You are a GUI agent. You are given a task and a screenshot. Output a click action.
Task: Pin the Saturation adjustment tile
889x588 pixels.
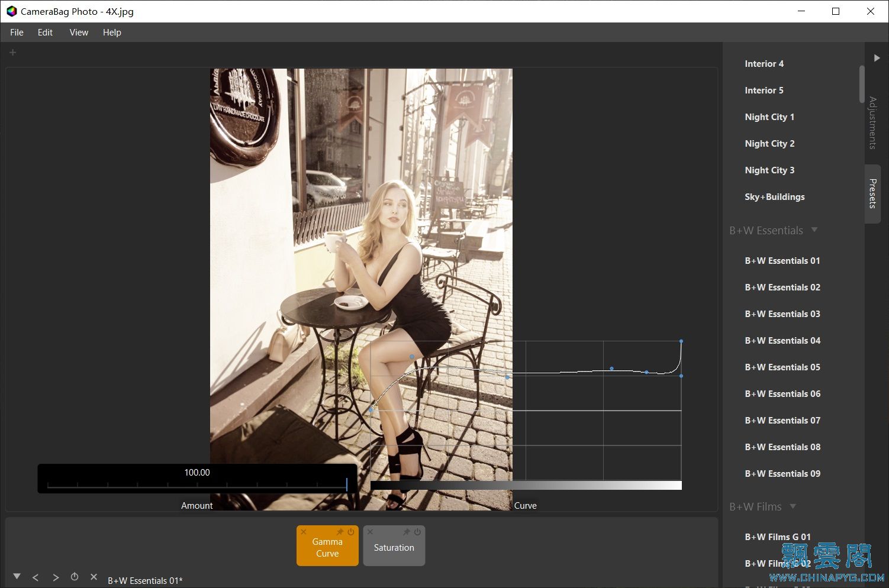(407, 532)
